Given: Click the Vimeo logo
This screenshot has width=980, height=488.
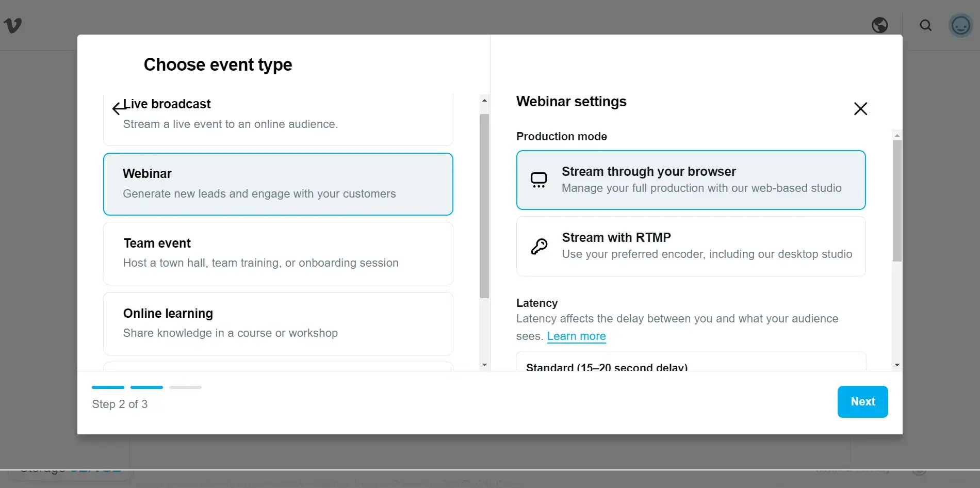Looking at the screenshot, I should pyautogui.click(x=12, y=25).
